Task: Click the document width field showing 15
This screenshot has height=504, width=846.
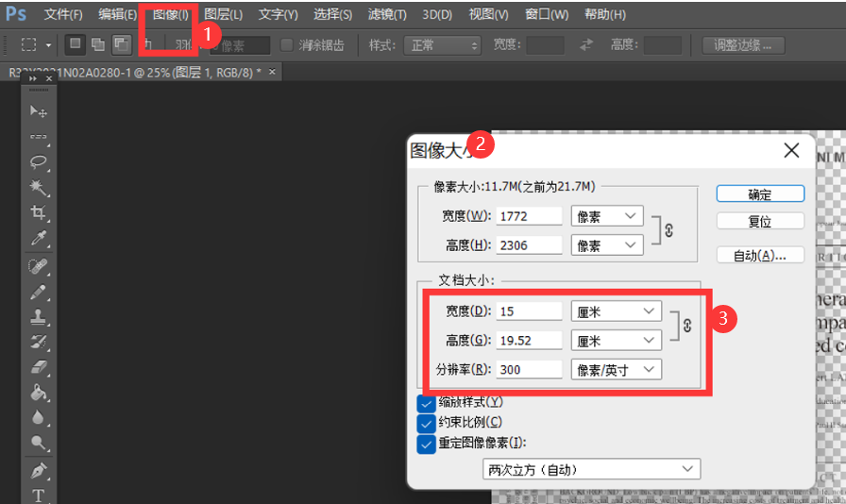Action: (529, 311)
